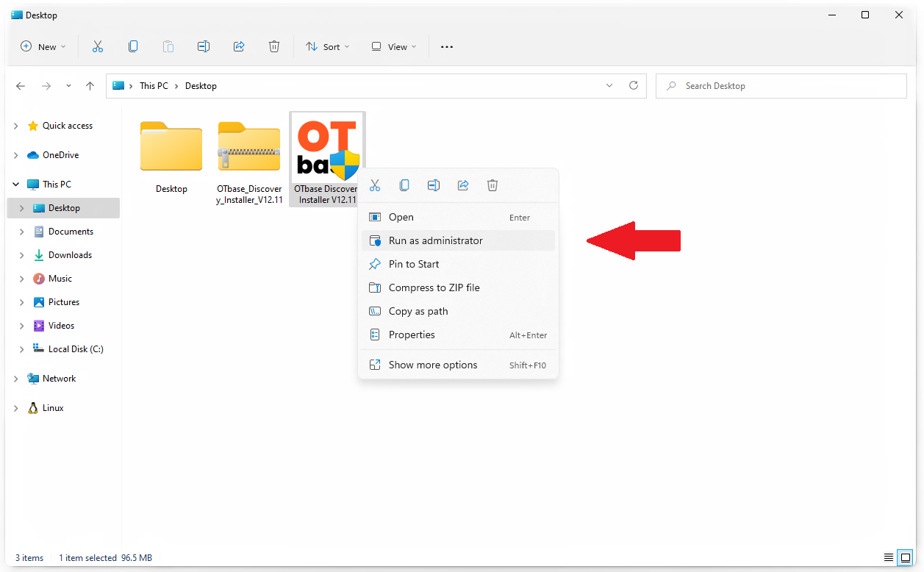Click Rename icon in the context menu

click(x=434, y=185)
